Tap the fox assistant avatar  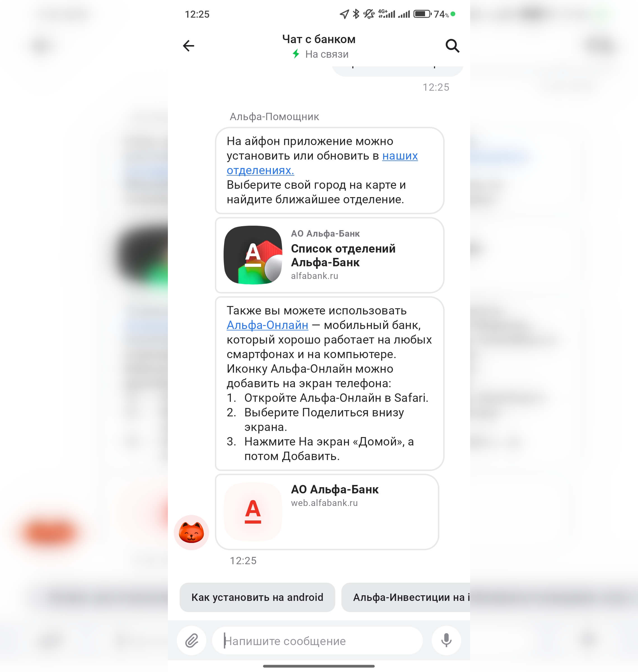[191, 532]
